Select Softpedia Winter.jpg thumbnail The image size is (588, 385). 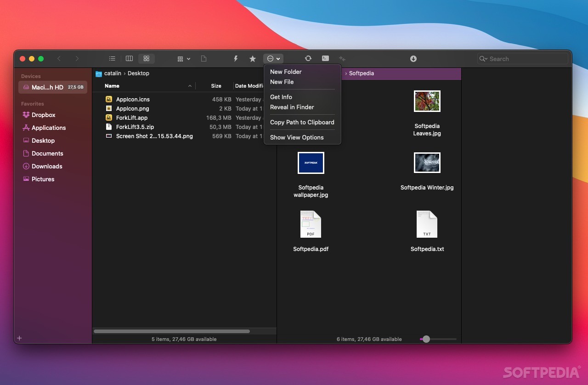[427, 162]
